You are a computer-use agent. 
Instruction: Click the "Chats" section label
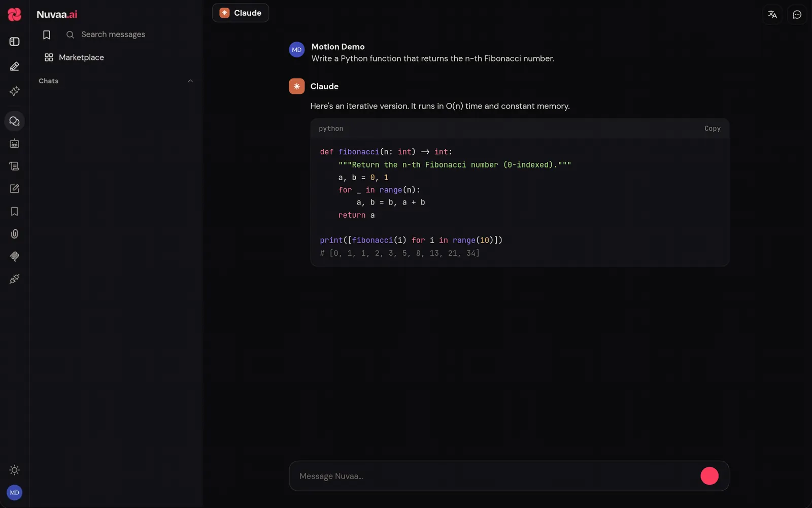pos(48,81)
